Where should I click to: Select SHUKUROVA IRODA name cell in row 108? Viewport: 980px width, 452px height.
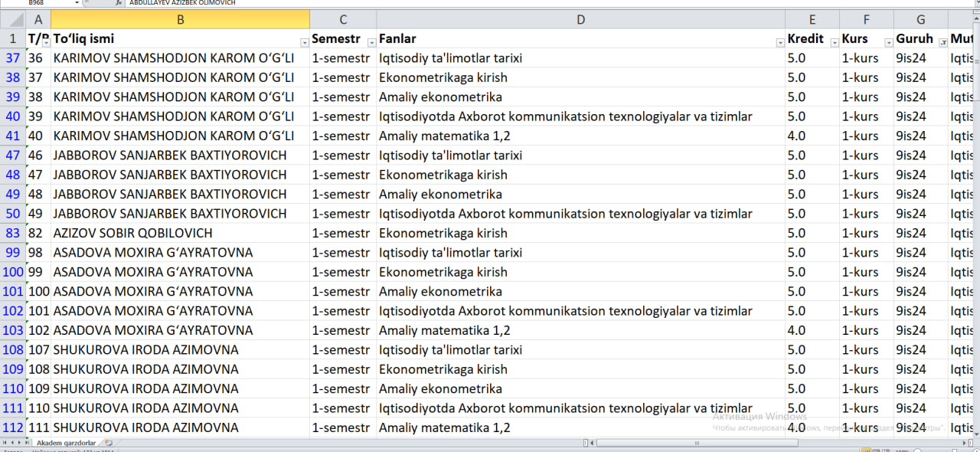181,350
